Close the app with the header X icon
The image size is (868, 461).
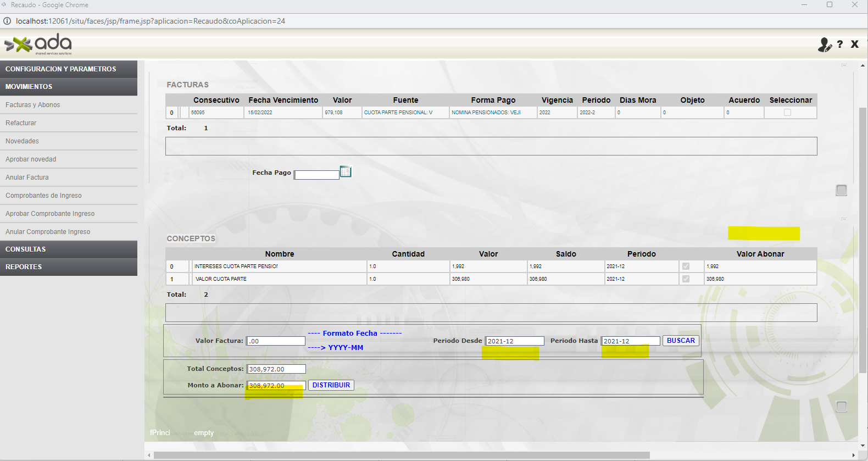point(854,44)
